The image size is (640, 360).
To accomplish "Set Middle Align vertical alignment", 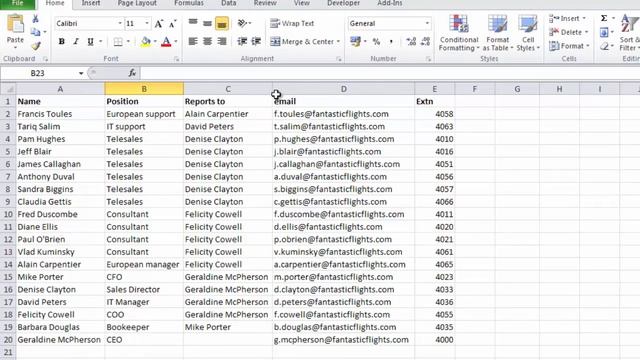I will [207, 23].
